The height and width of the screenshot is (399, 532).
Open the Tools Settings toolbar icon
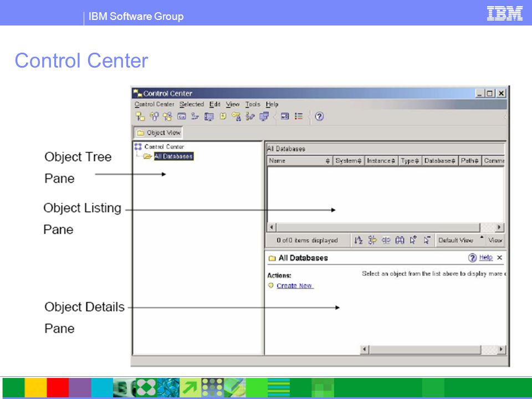(285, 116)
